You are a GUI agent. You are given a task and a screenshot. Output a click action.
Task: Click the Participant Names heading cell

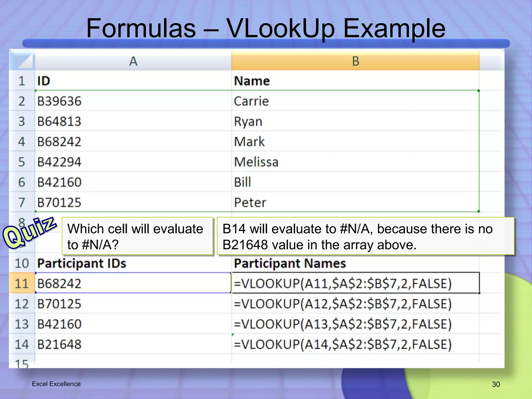(355, 263)
